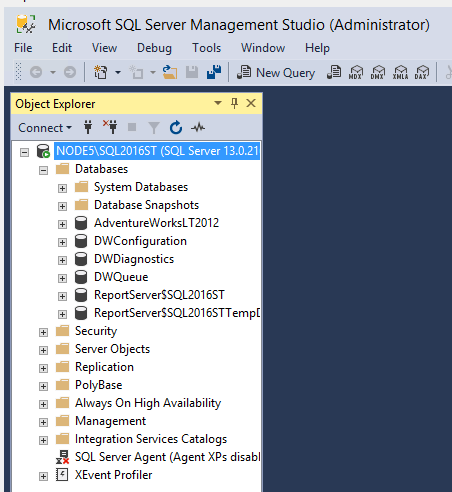The width and height of the screenshot is (452, 492).
Task: Select the DWDiagnostics database
Action: tap(134, 259)
